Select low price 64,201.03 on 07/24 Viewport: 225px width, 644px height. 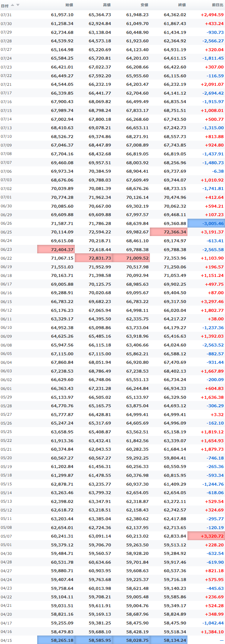[137, 58]
